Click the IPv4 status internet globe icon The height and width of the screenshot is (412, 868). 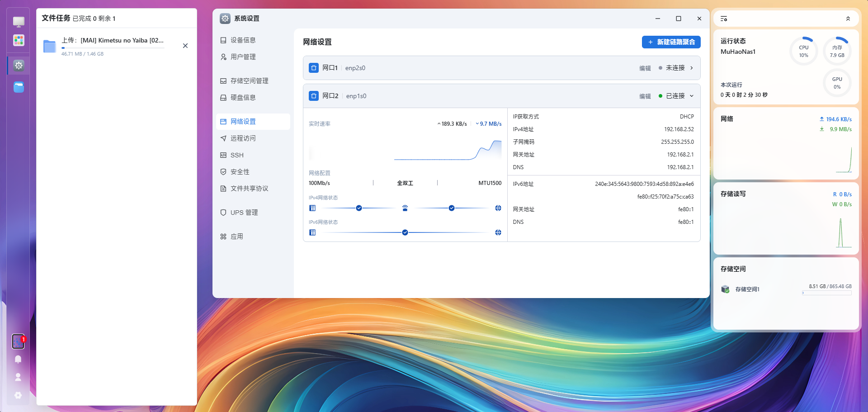click(x=498, y=208)
